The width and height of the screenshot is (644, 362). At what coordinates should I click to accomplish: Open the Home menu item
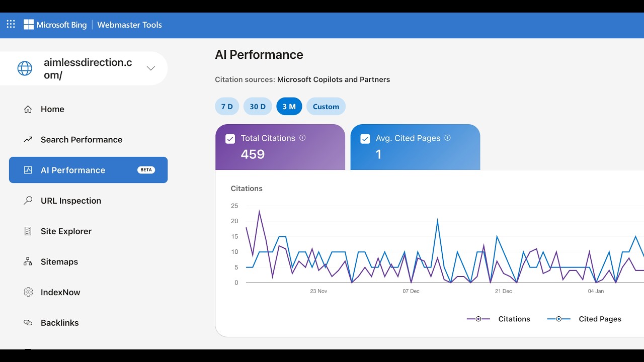click(x=88, y=109)
